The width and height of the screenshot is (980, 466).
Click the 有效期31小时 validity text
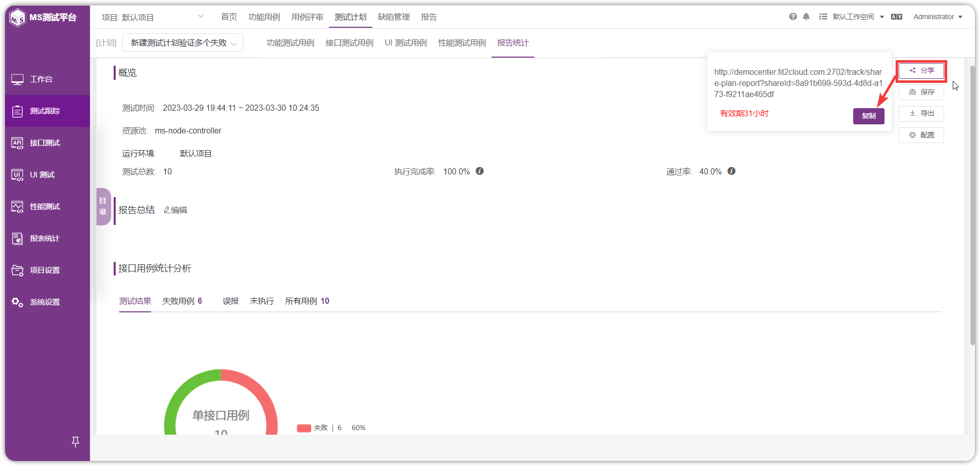tap(744, 114)
